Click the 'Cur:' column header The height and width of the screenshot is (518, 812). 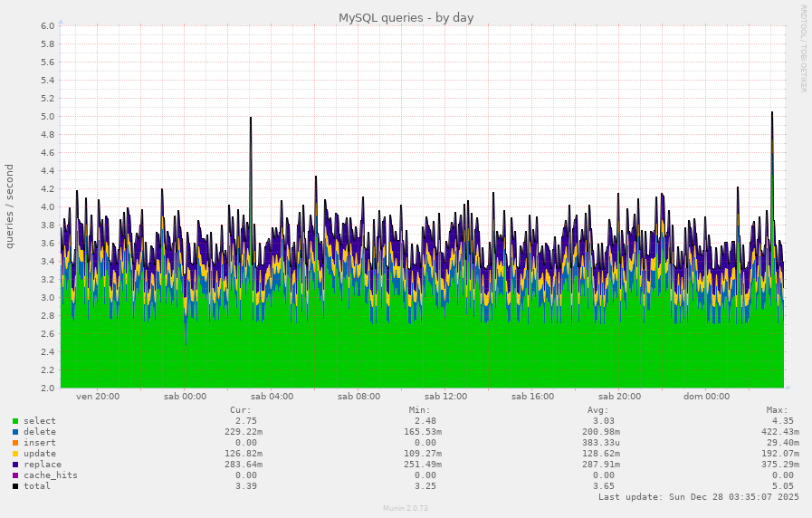click(x=240, y=410)
